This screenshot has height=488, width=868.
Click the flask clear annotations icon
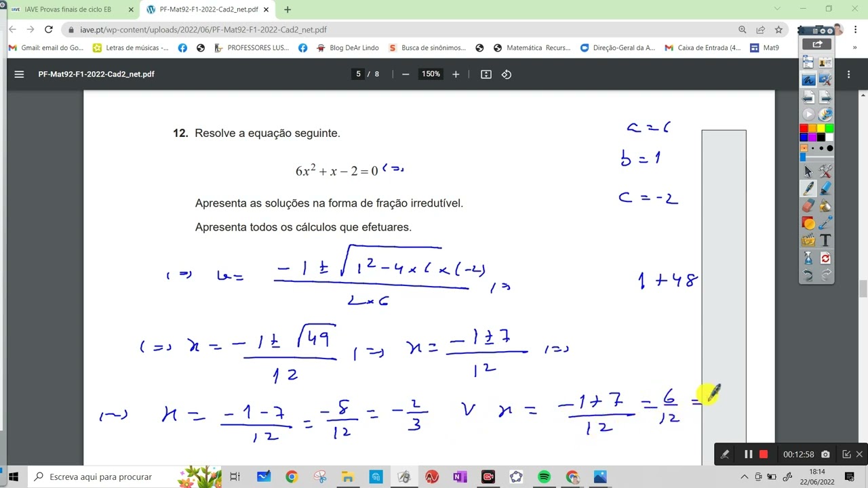click(808, 258)
